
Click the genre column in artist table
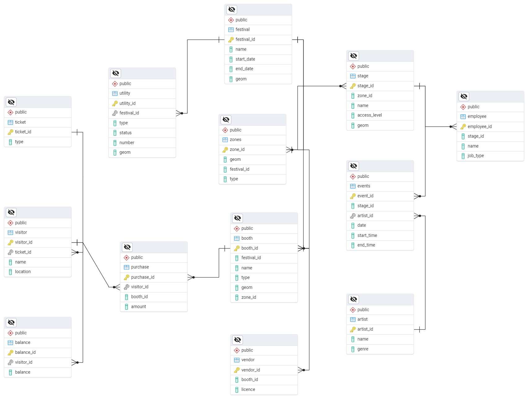click(363, 349)
